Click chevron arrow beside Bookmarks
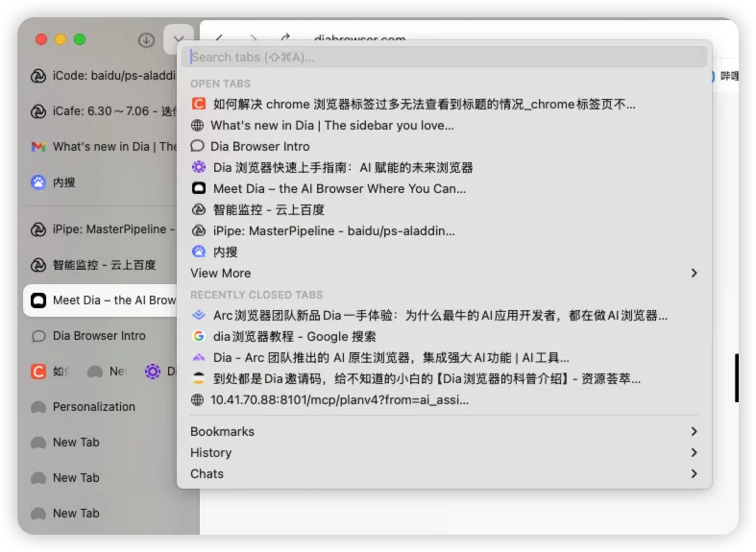The image size is (756, 552). (694, 432)
